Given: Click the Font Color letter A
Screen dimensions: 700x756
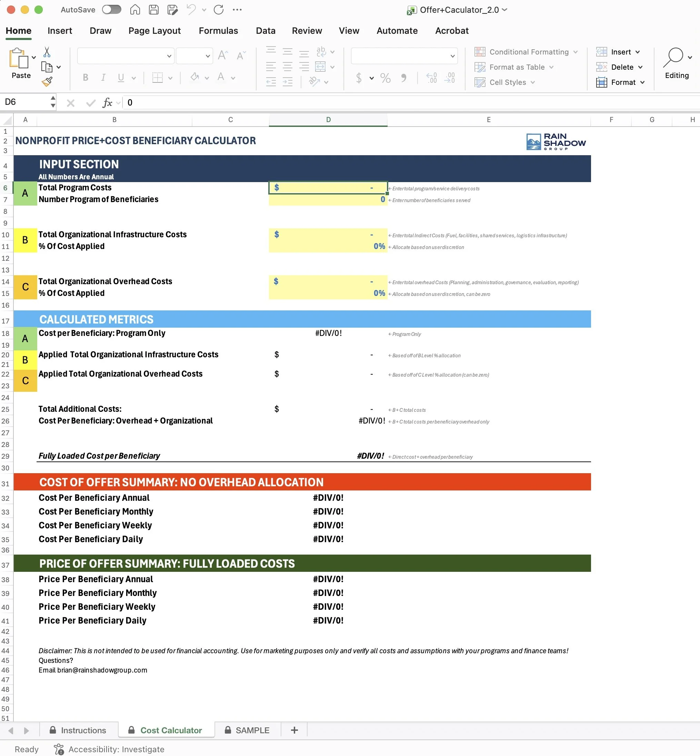Looking at the screenshot, I should pyautogui.click(x=221, y=77).
